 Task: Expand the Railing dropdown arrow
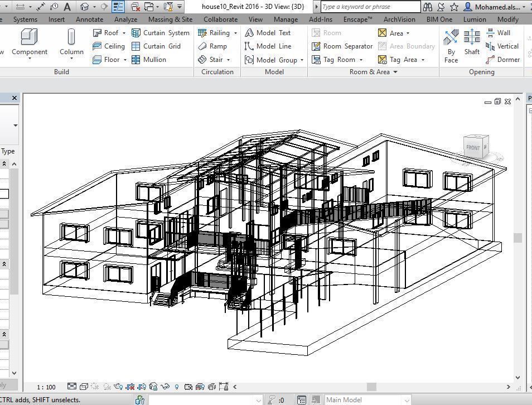pos(235,33)
